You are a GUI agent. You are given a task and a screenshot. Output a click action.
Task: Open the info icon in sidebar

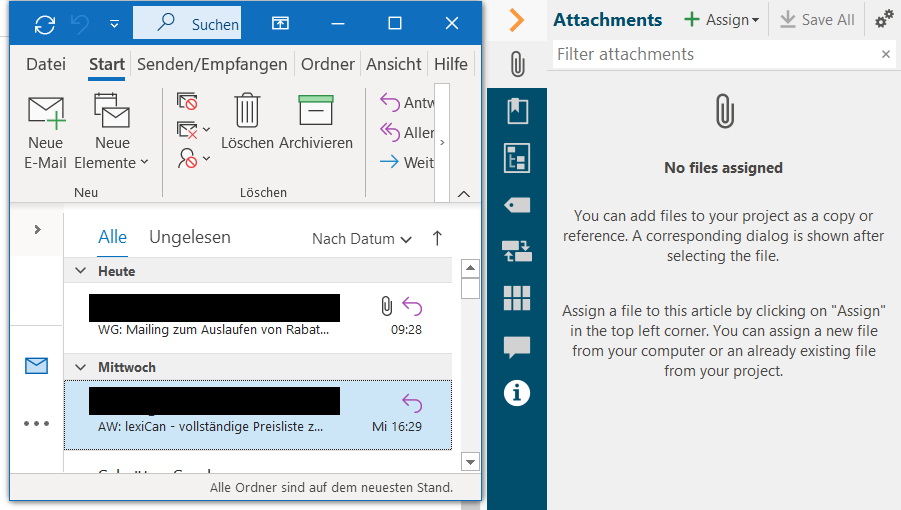coord(516,393)
